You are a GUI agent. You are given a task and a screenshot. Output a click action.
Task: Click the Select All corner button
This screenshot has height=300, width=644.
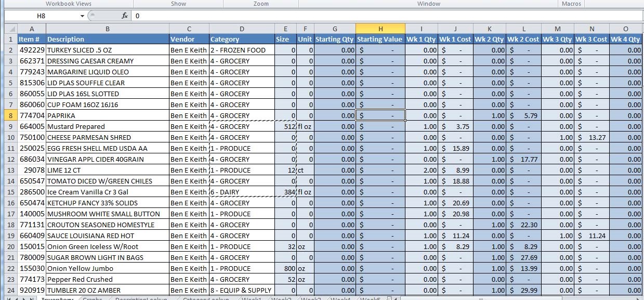click(10, 28)
